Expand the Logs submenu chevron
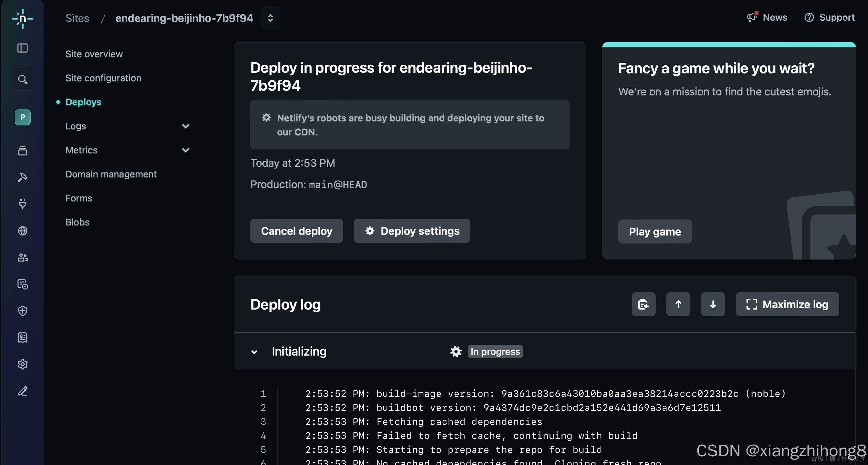Image resolution: width=868 pixels, height=465 pixels. click(185, 126)
